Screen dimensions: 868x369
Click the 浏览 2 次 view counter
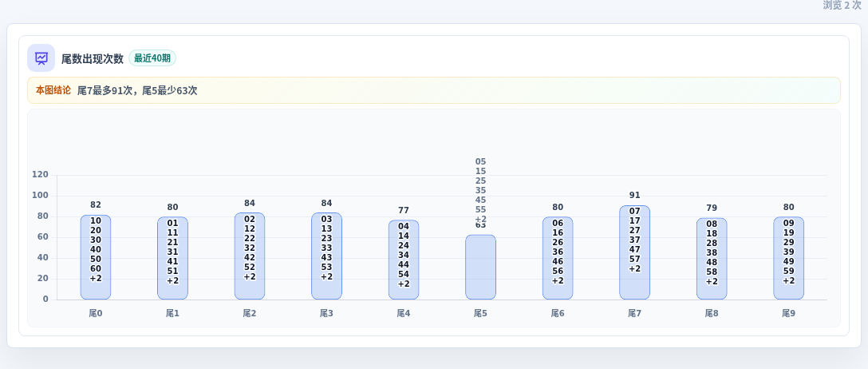click(x=842, y=5)
